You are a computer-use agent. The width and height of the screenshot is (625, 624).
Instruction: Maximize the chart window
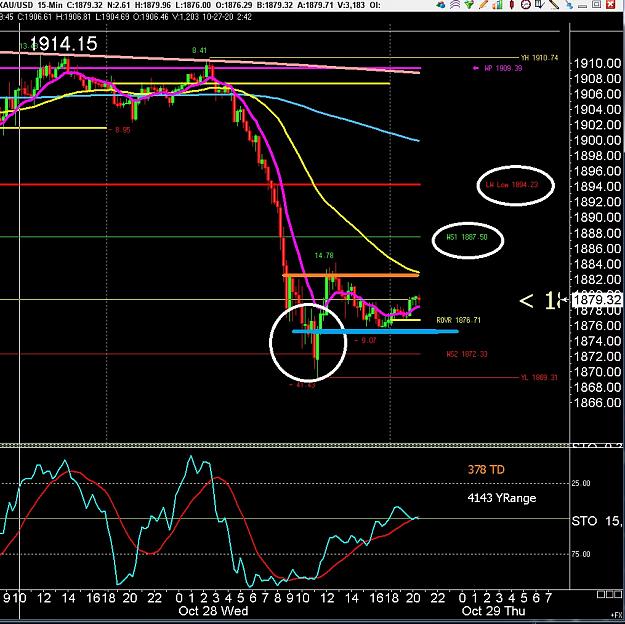click(596, 4)
